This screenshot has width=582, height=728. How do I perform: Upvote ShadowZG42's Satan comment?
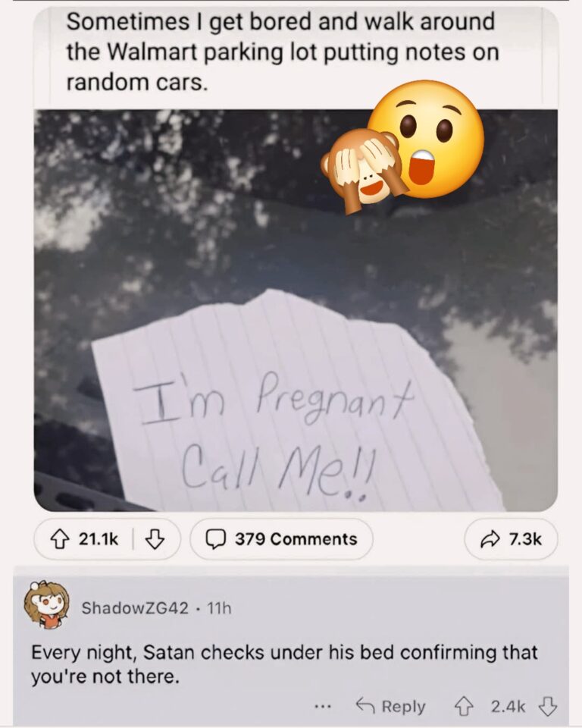click(x=463, y=707)
